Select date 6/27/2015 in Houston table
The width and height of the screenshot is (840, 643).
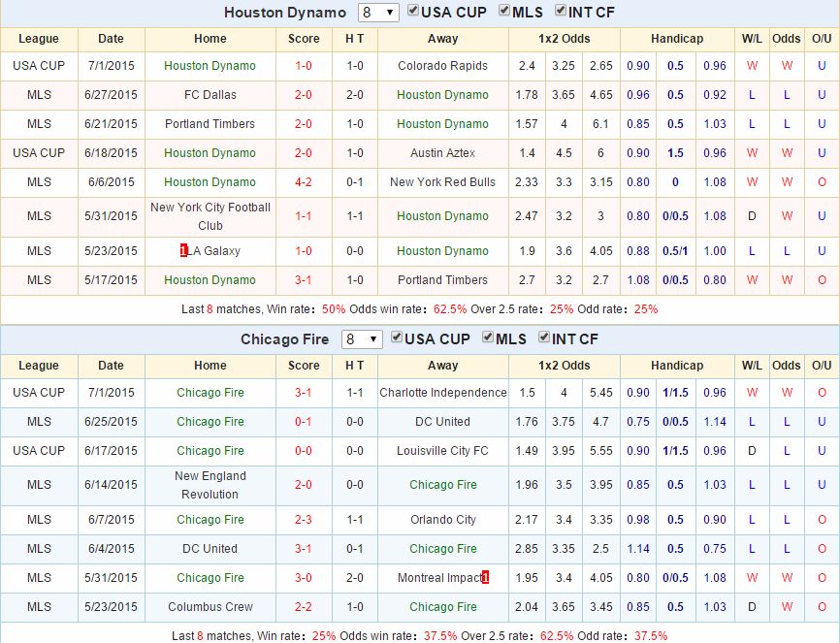111,95
